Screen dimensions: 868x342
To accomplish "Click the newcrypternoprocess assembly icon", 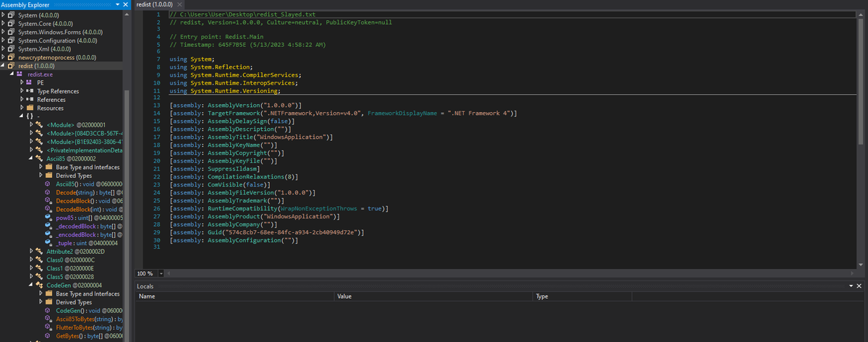I will click(12, 57).
